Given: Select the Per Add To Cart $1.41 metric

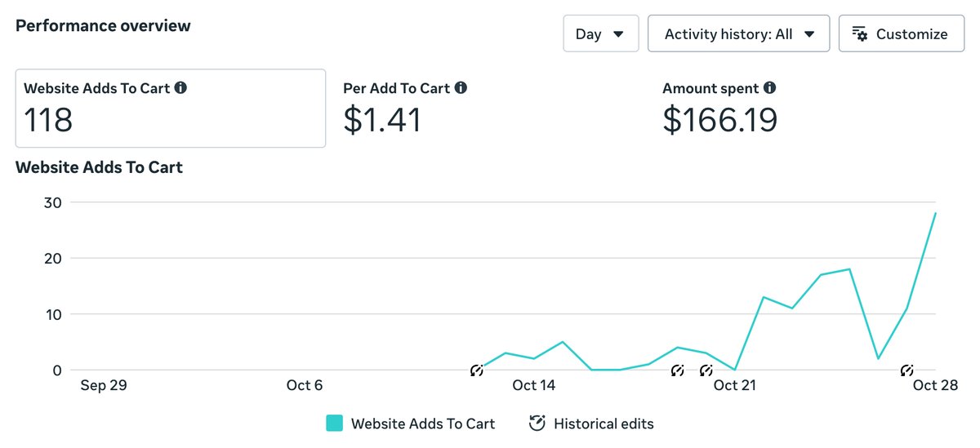Looking at the screenshot, I should (x=405, y=109).
